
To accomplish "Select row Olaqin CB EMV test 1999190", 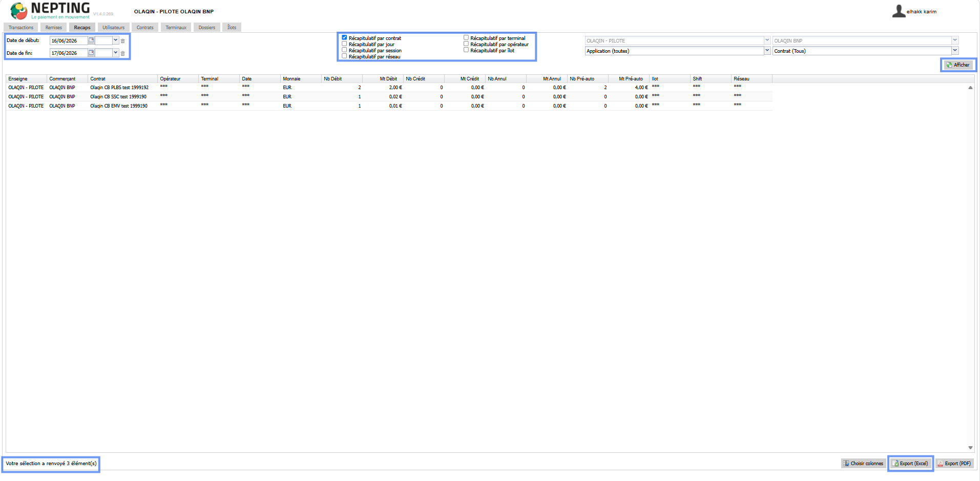I will point(389,106).
